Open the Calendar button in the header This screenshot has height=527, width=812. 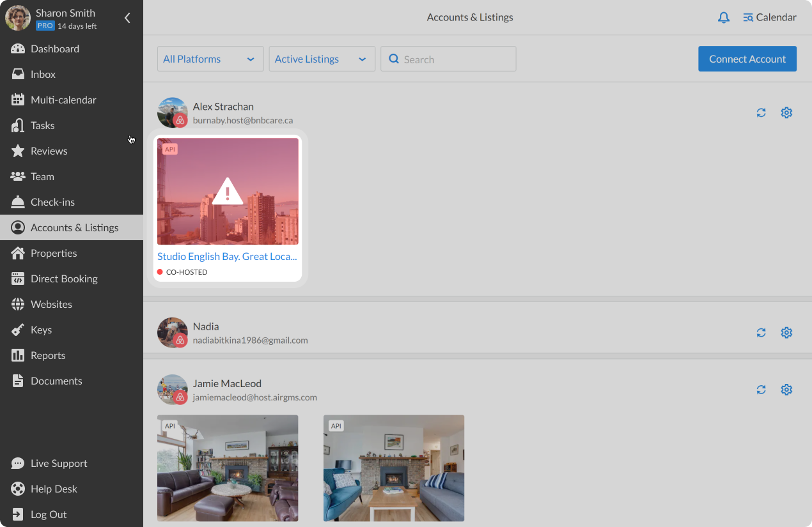770,18
